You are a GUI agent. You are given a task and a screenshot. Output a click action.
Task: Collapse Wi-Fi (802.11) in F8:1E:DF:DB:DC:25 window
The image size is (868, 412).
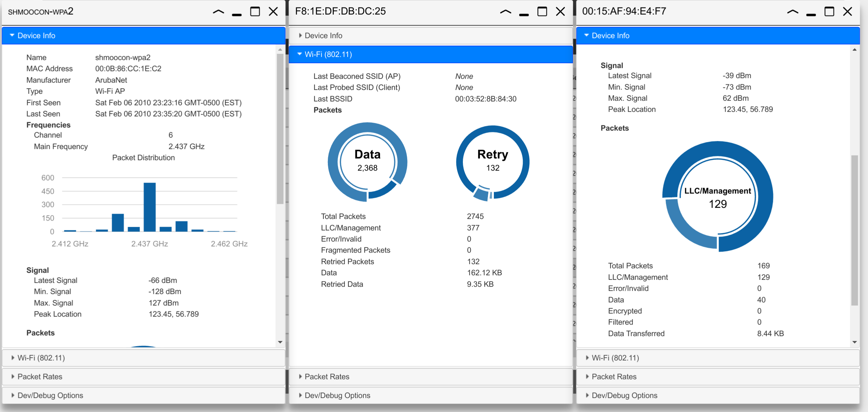[431, 54]
